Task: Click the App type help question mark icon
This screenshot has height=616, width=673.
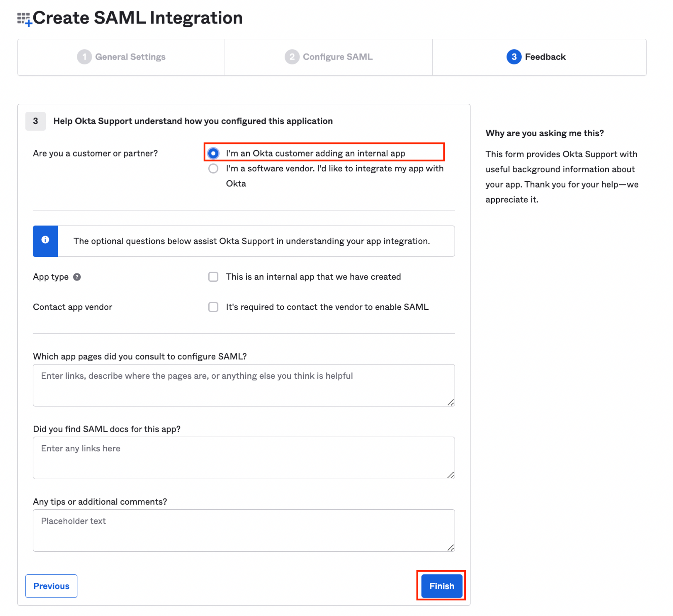Action: 77,277
